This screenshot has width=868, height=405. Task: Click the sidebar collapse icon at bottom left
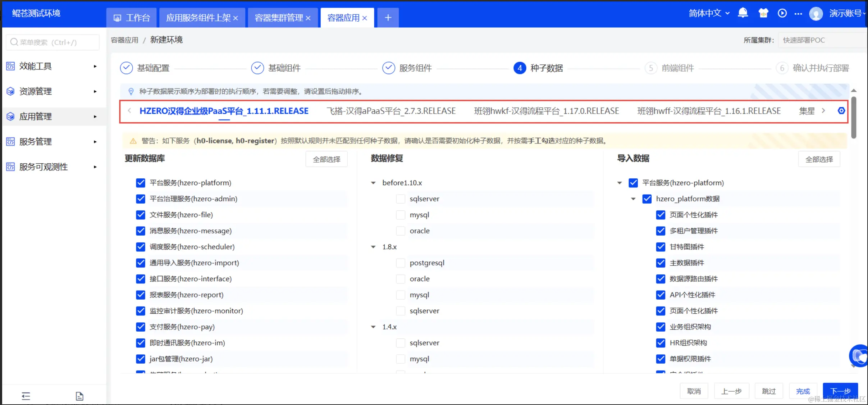(26, 396)
